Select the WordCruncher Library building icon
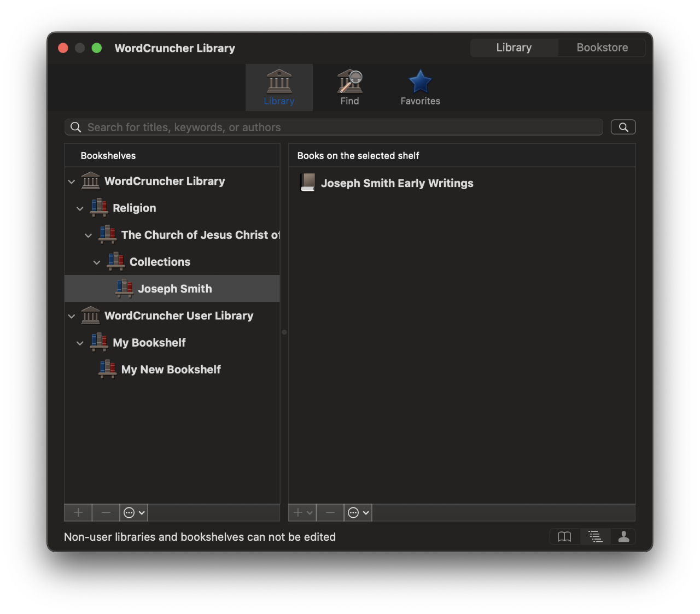Viewport: 700px width, 614px height. [90, 180]
